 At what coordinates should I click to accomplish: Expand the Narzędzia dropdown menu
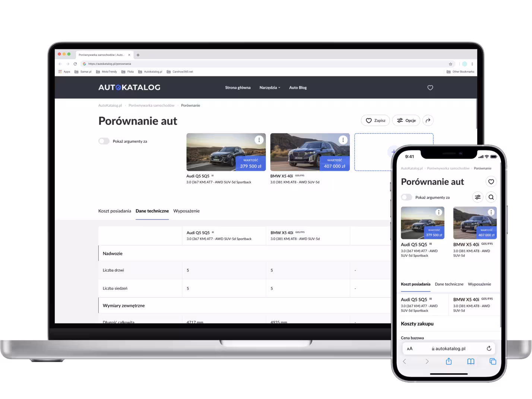coord(270,87)
